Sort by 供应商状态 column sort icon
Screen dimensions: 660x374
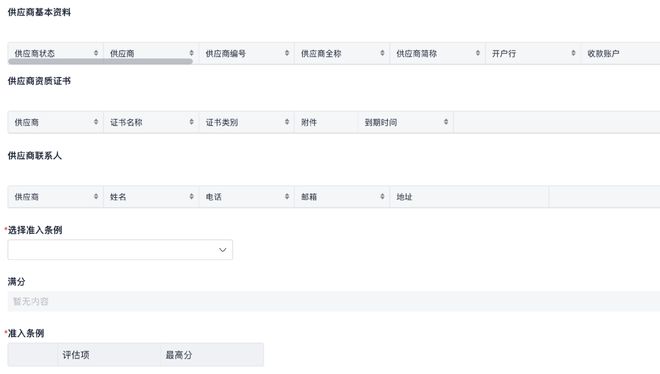96,53
